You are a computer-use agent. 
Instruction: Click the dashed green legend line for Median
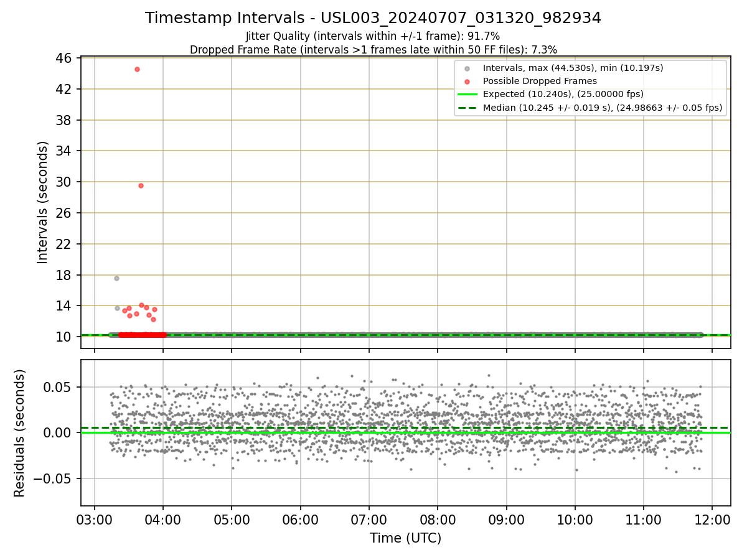pyautogui.click(x=467, y=108)
